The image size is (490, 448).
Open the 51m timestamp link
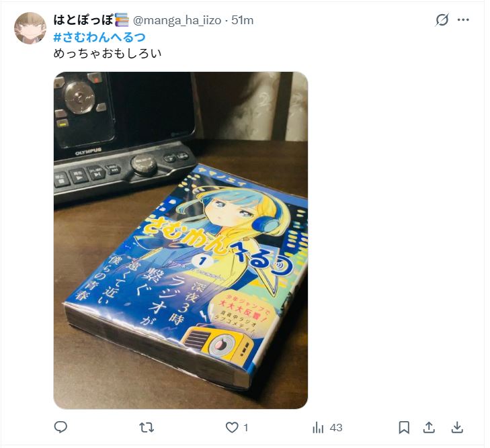click(243, 20)
